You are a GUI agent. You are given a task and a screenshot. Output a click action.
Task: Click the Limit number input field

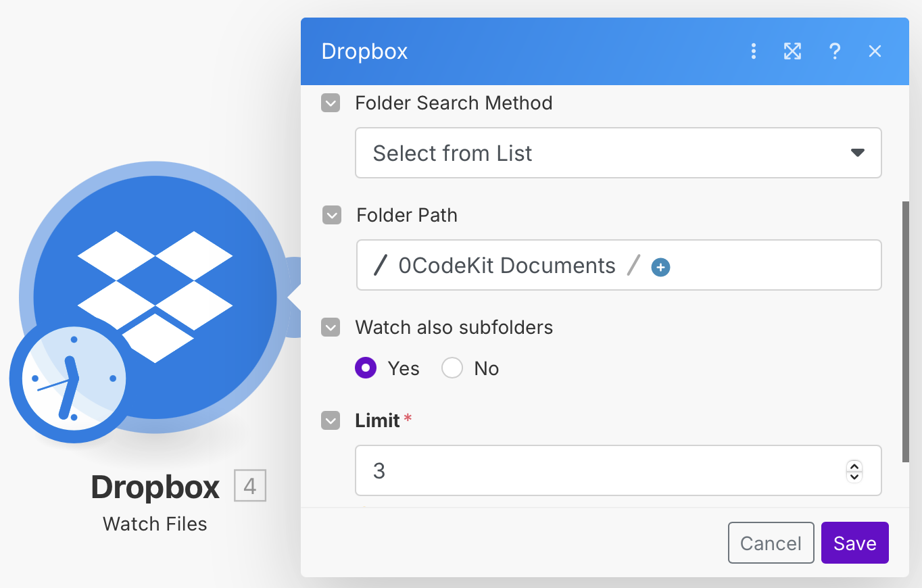point(618,470)
